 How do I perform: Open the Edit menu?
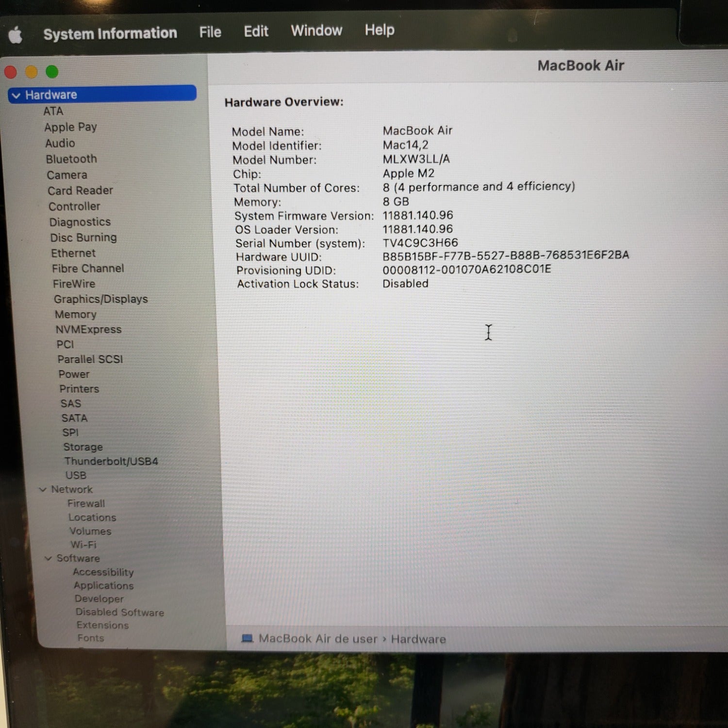click(256, 31)
